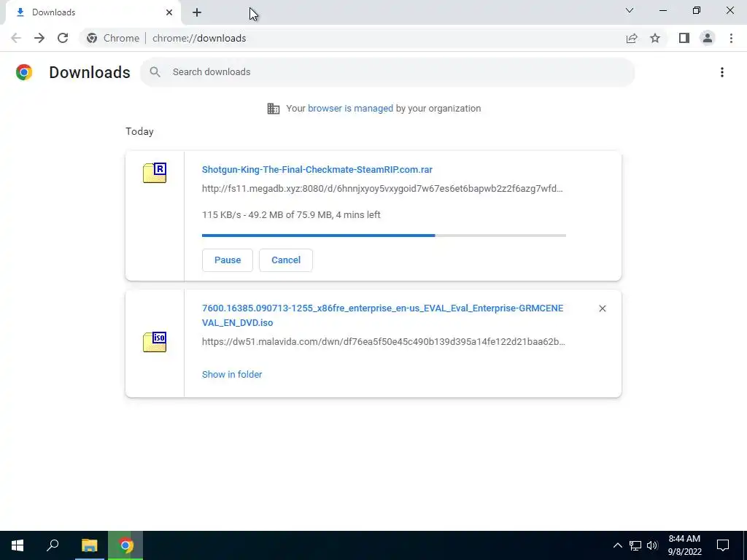The width and height of the screenshot is (747, 560).
Task: Click the search magnifier in Search downloads
Action: (x=155, y=72)
